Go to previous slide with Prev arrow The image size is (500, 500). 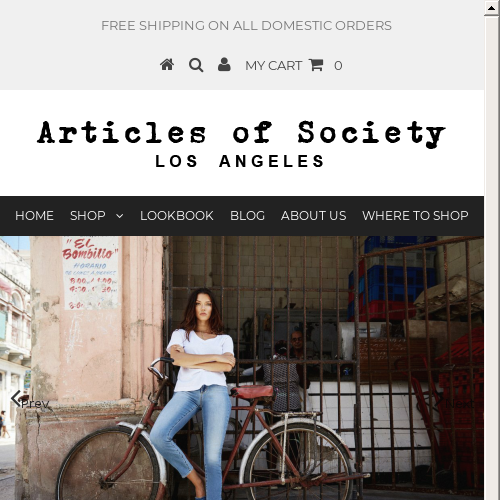[30, 400]
